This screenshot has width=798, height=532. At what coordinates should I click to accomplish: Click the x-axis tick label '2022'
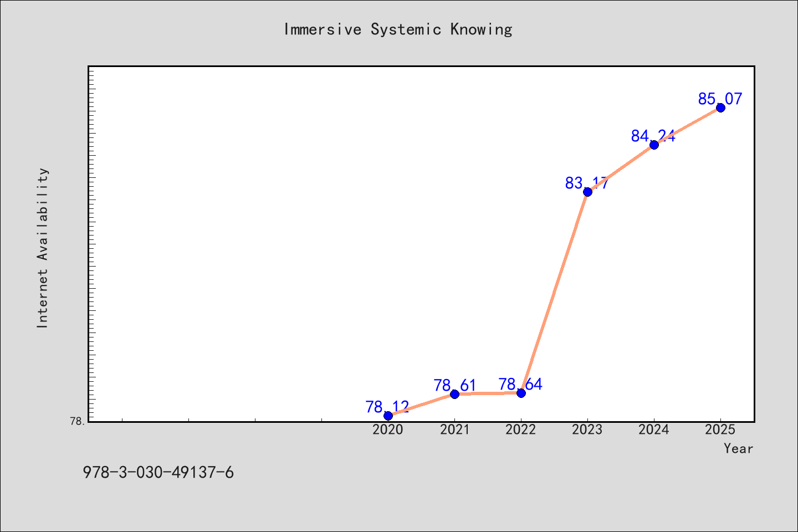[521, 429]
